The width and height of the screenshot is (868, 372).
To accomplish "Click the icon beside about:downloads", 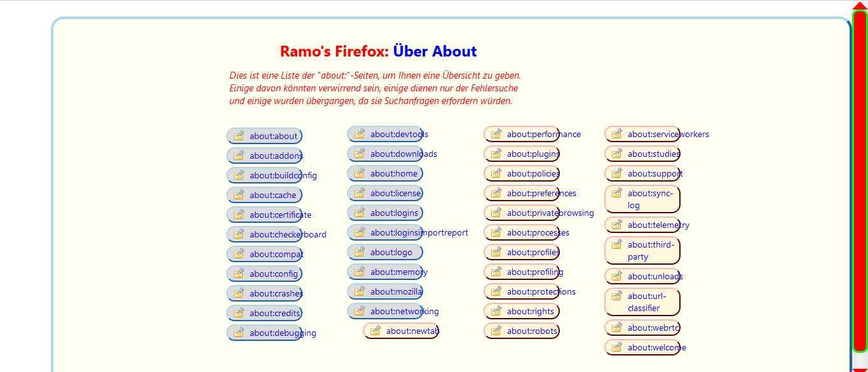I will [x=359, y=154].
